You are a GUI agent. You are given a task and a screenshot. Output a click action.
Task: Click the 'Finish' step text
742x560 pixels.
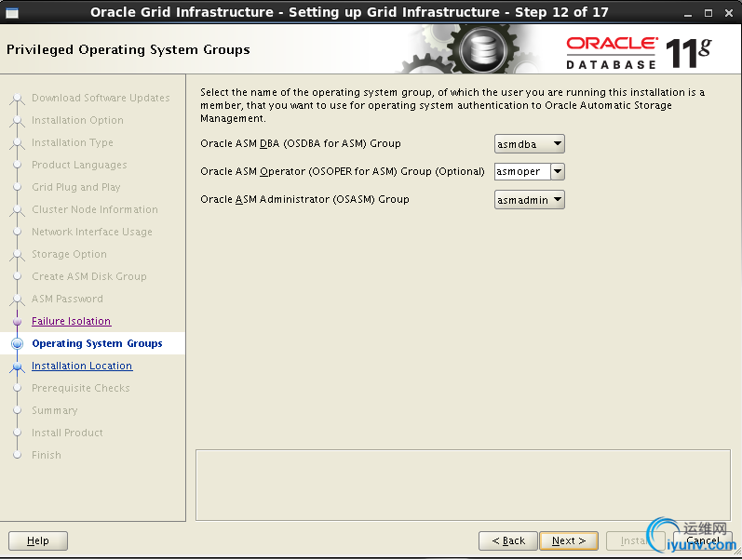click(x=47, y=455)
